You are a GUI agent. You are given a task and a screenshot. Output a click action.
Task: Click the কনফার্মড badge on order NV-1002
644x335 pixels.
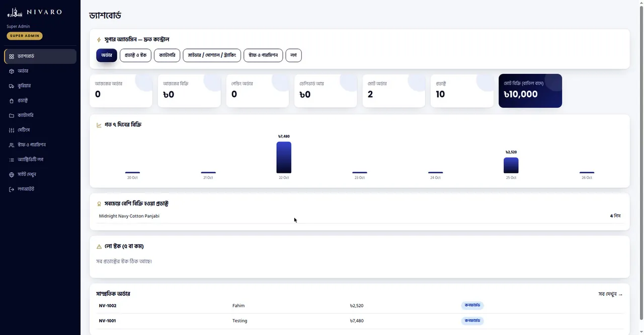click(x=472, y=305)
